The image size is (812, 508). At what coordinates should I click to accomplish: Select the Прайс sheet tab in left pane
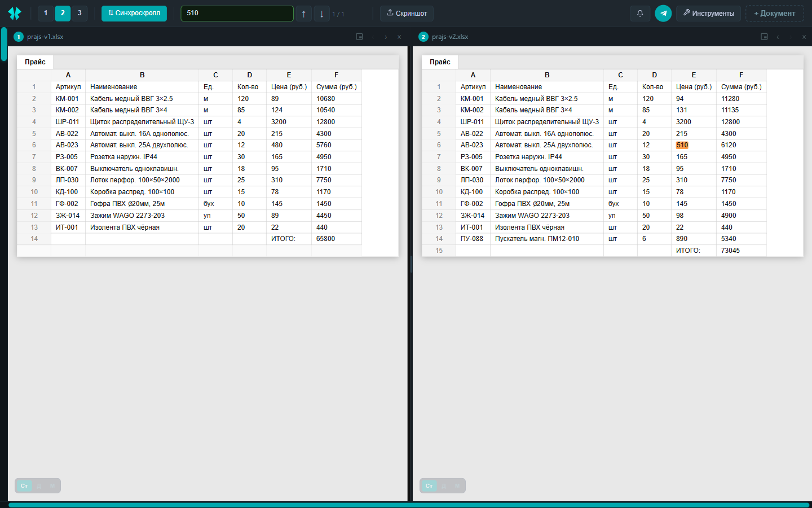pyautogui.click(x=35, y=62)
